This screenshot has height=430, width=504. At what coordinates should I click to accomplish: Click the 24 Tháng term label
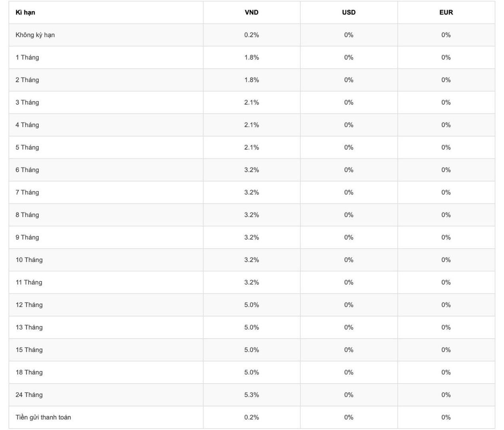pyautogui.click(x=29, y=395)
